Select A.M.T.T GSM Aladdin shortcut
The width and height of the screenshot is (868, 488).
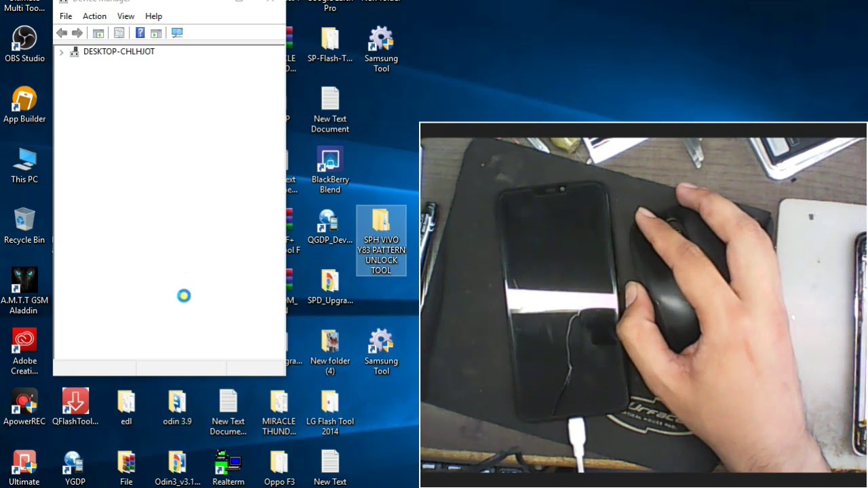click(24, 291)
